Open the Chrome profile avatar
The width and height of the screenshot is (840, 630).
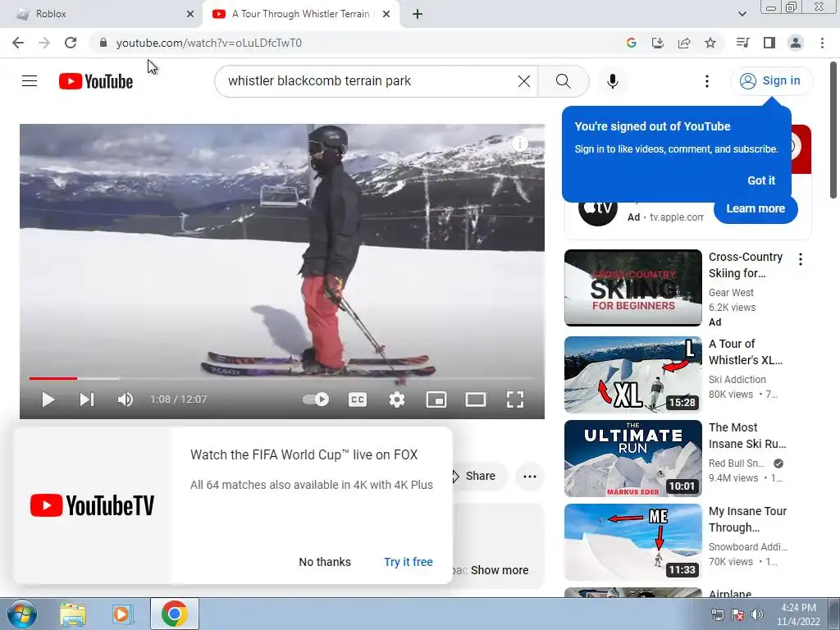pyautogui.click(x=796, y=43)
